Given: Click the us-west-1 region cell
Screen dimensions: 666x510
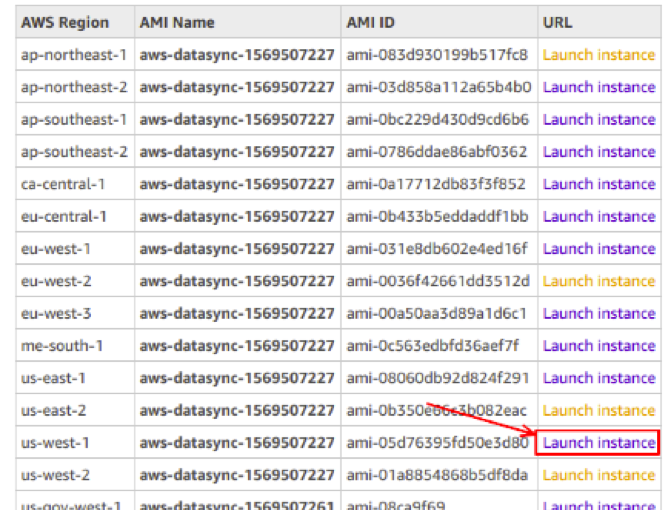Looking at the screenshot, I should pyautogui.click(x=75, y=443).
